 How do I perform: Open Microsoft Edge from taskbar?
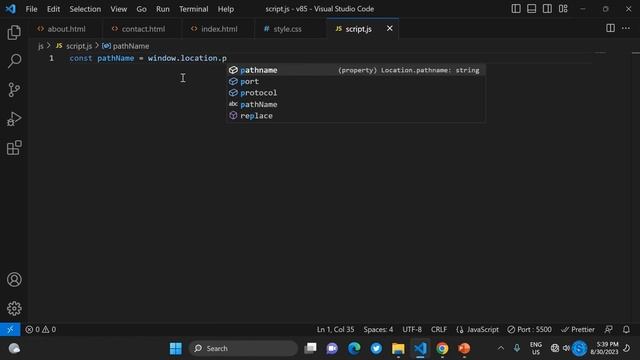coord(354,348)
